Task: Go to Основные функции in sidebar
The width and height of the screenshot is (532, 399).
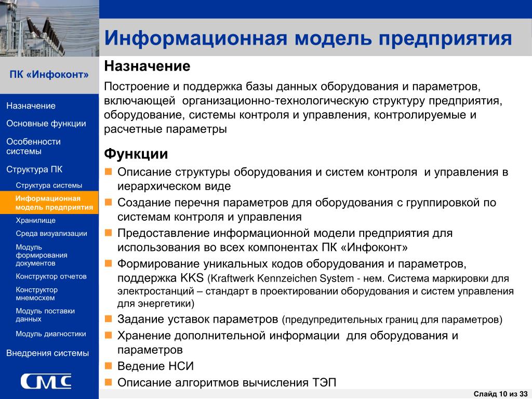Action: (x=46, y=124)
